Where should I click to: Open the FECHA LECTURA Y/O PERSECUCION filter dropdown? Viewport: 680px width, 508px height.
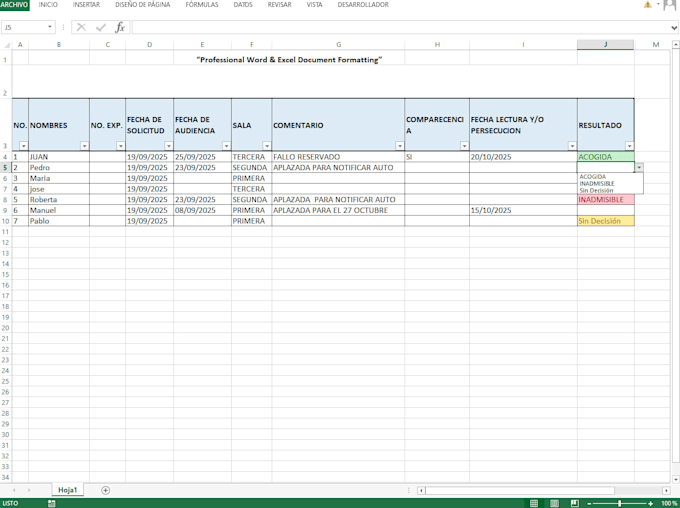coord(572,146)
